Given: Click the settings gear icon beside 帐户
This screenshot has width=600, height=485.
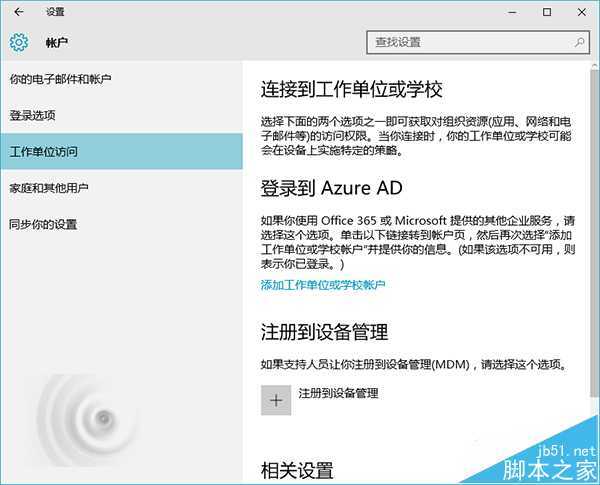Looking at the screenshot, I should click(19, 42).
